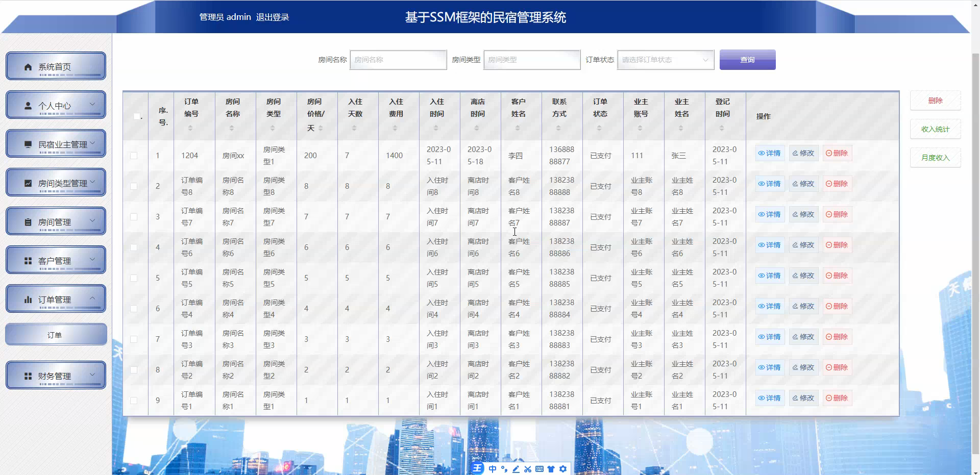Click the 李四 customer name cell
The width and height of the screenshot is (980, 475).
pyautogui.click(x=516, y=156)
